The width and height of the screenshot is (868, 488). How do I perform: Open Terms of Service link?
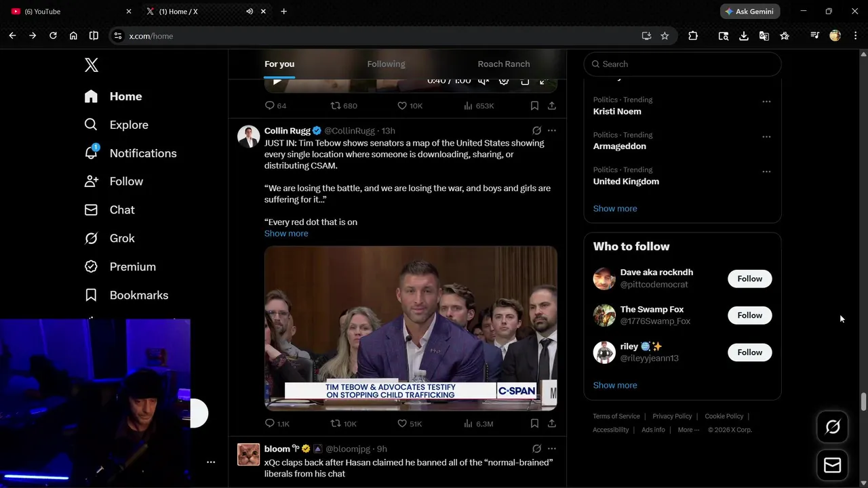(x=616, y=416)
